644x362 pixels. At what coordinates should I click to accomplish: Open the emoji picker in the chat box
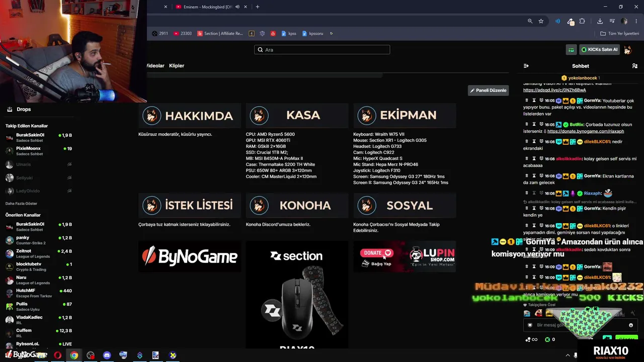(x=631, y=325)
